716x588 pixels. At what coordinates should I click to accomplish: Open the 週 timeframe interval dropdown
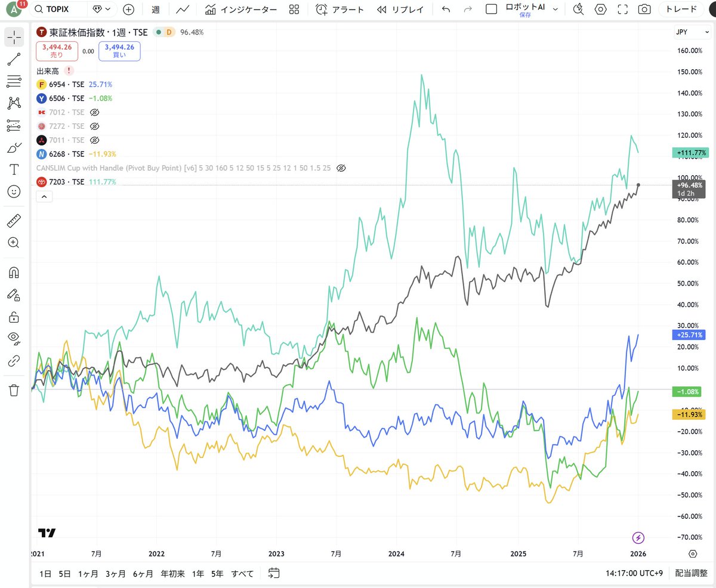tap(155, 10)
